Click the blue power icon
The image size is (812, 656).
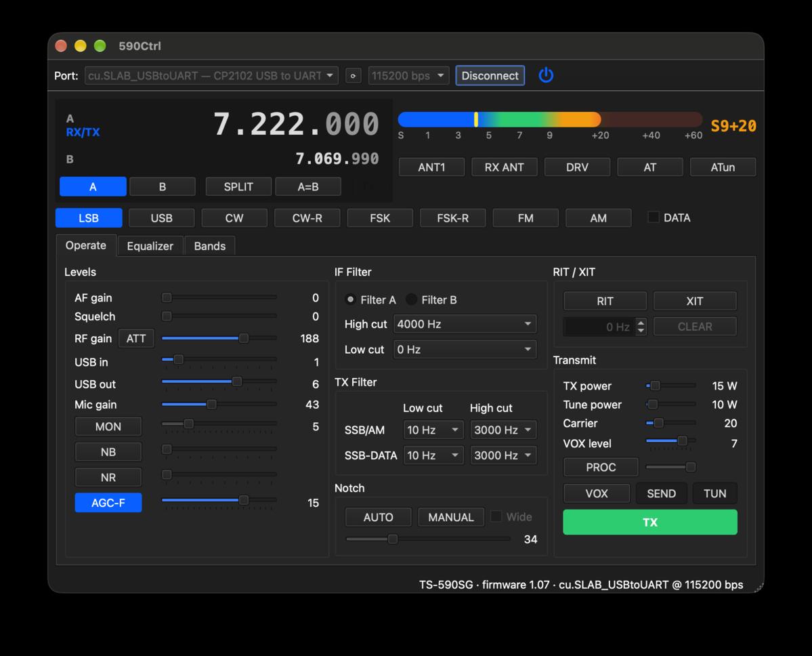click(546, 76)
